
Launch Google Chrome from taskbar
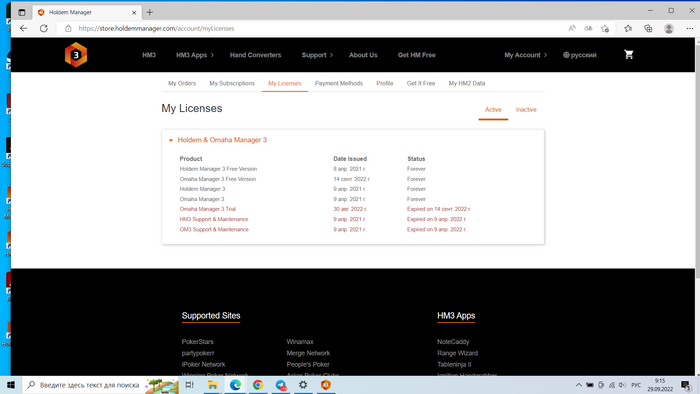pos(258,385)
